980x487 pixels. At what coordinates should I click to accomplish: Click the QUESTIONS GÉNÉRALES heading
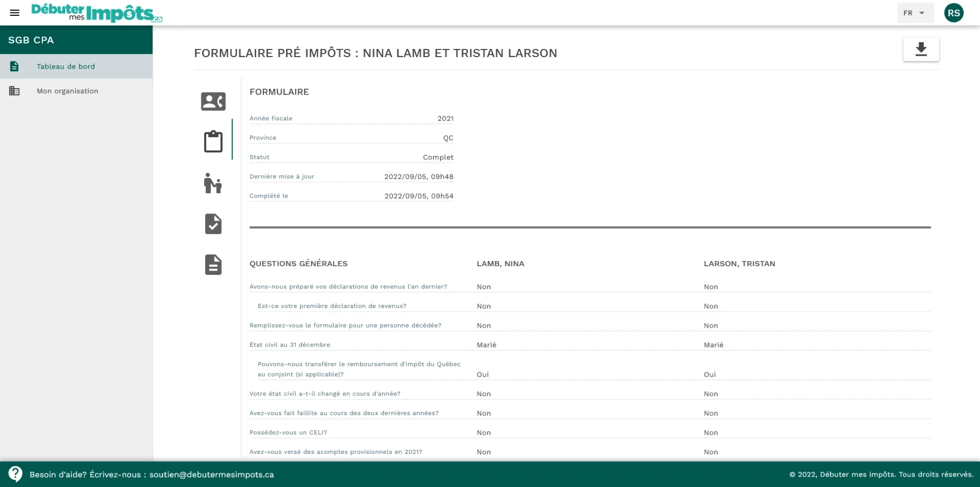point(298,264)
